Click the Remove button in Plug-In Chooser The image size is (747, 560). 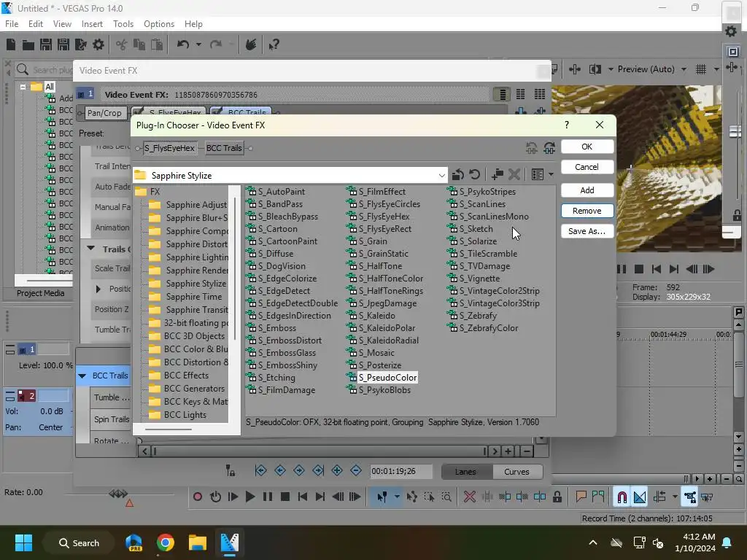point(587,211)
